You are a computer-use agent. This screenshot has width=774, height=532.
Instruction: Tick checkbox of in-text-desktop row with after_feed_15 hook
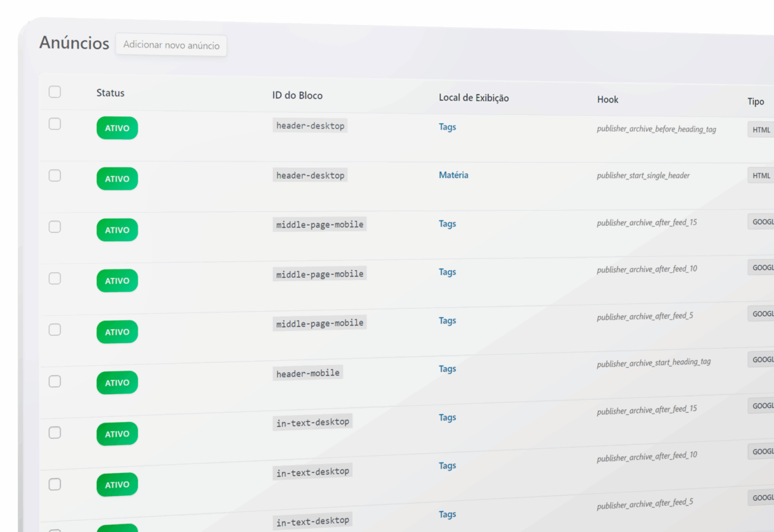tap(55, 433)
